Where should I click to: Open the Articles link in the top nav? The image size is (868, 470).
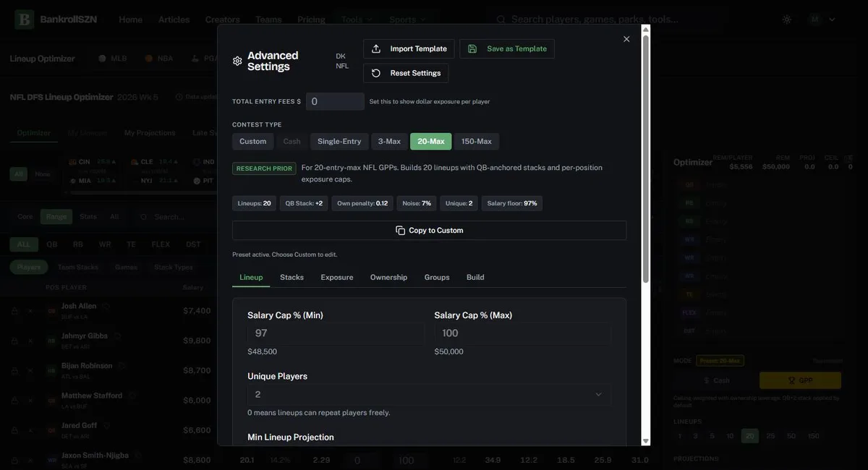(x=174, y=20)
